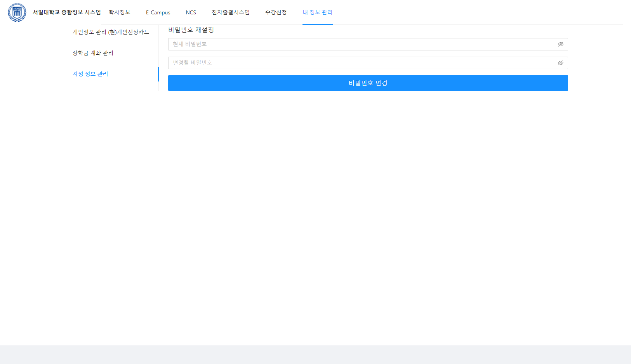Click the 현재 비밀번호 input field

pyautogui.click(x=349, y=44)
